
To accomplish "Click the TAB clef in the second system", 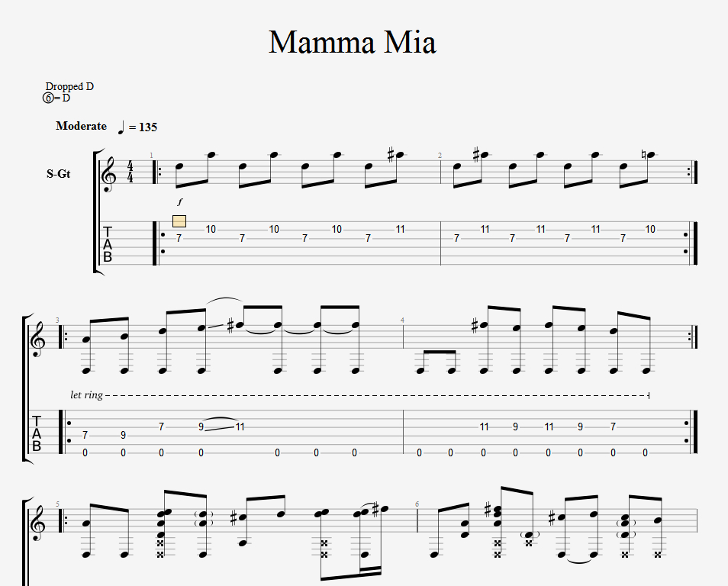I will (x=36, y=433).
